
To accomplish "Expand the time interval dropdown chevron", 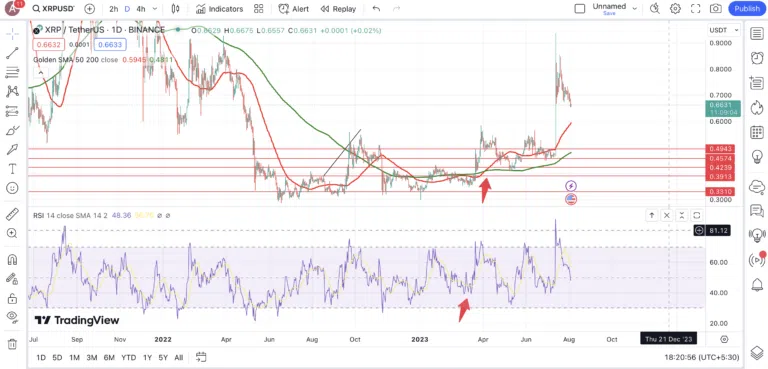I will click(x=155, y=9).
